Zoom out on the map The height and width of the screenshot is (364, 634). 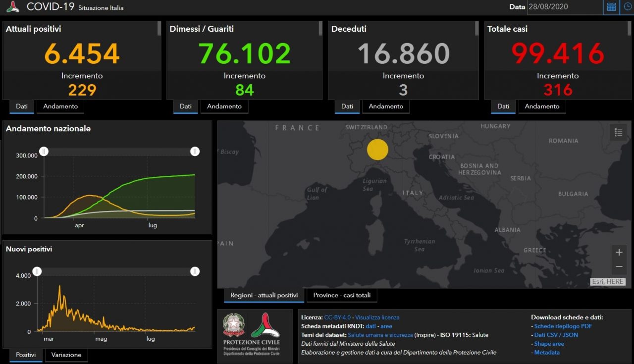coord(619,267)
